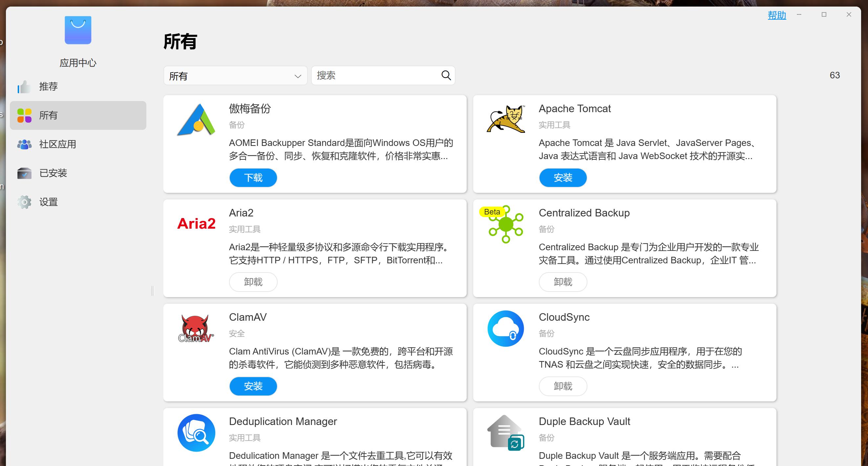This screenshot has height=466, width=868.
Task: Click the Apache Tomcat title text
Action: pyautogui.click(x=575, y=109)
